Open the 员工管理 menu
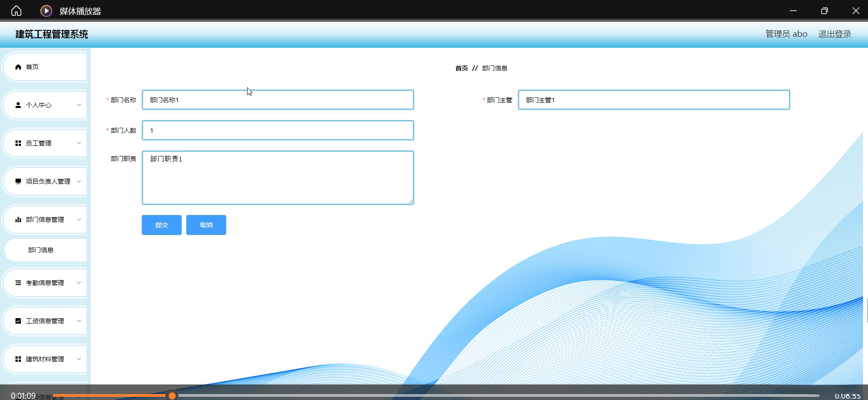This screenshot has height=400, width=868. pyautogui.click(x=45, y=143)
